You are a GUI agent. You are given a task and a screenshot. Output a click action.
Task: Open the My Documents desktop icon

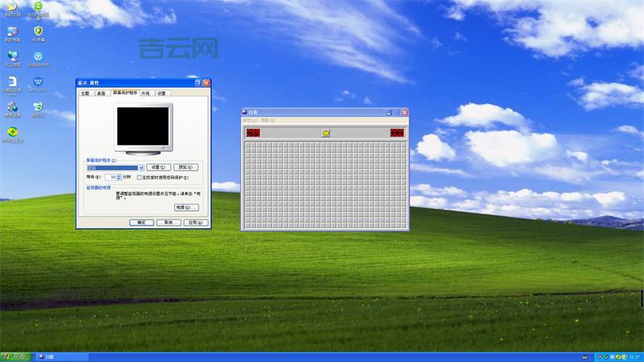pyautogui.click(x=12, y=7)
